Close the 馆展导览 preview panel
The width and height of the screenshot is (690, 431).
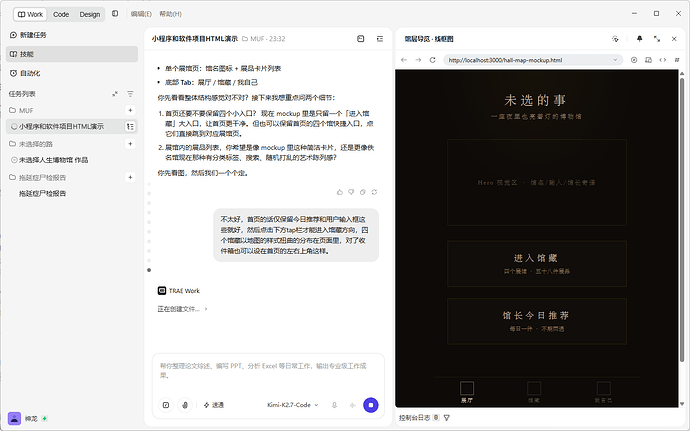point(674,39)
